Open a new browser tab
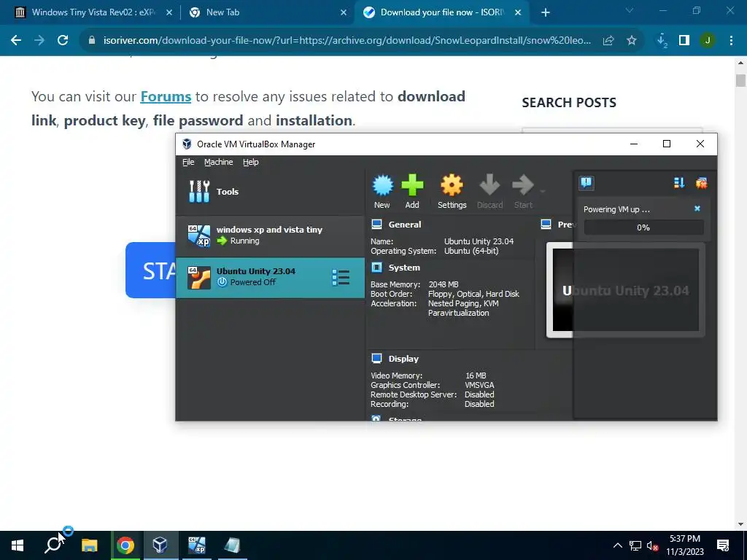The width and height of the screenshot is (747, 560). coord(546,13)
